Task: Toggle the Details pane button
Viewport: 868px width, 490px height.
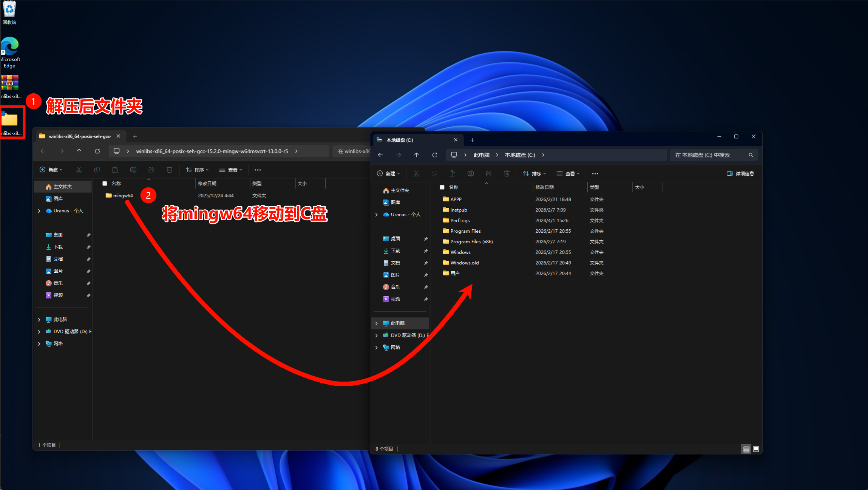Action: 740,173
